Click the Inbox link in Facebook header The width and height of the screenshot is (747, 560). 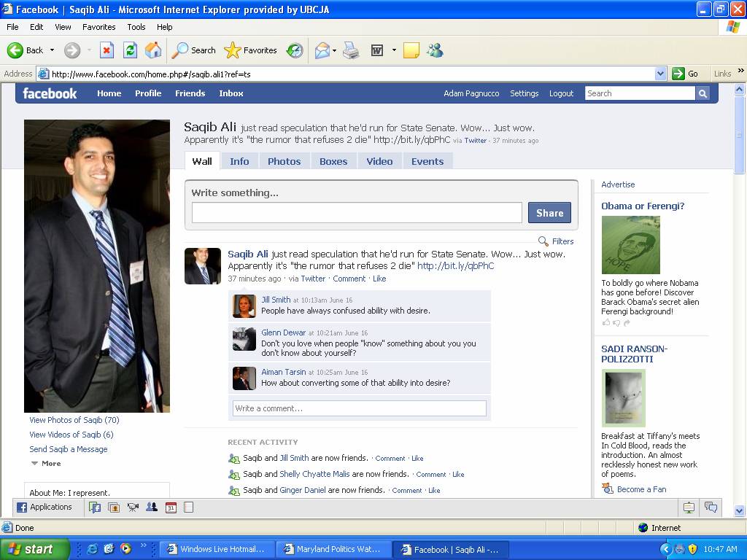(231, 93)
